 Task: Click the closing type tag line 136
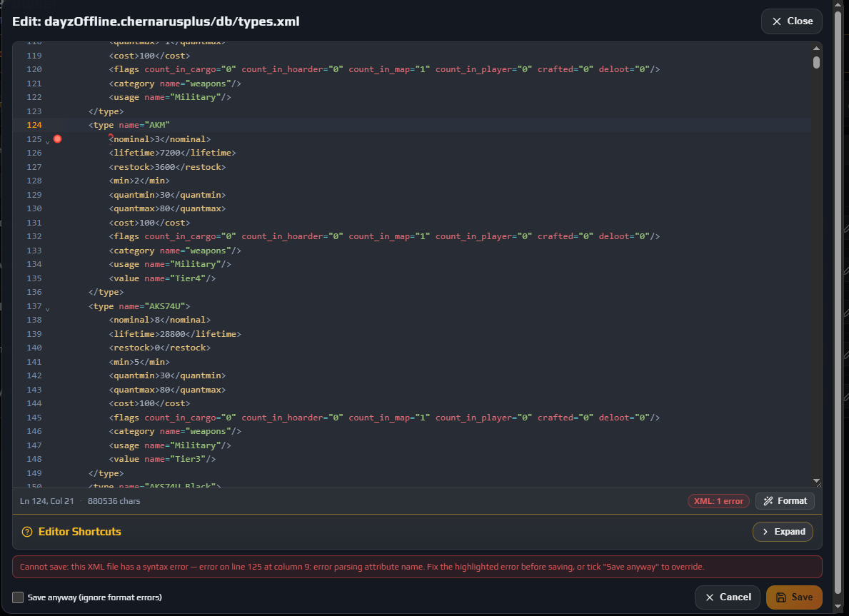pos(106,292)
